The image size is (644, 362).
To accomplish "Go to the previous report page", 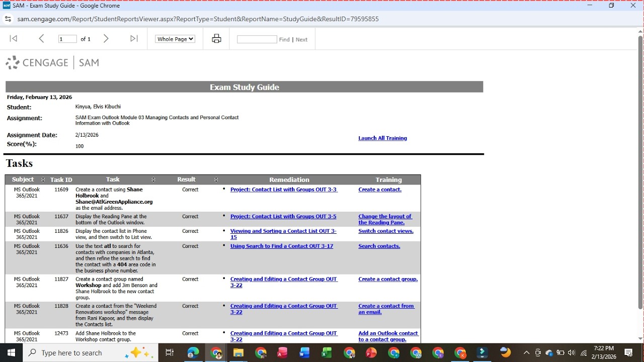I will pos(41,39).
